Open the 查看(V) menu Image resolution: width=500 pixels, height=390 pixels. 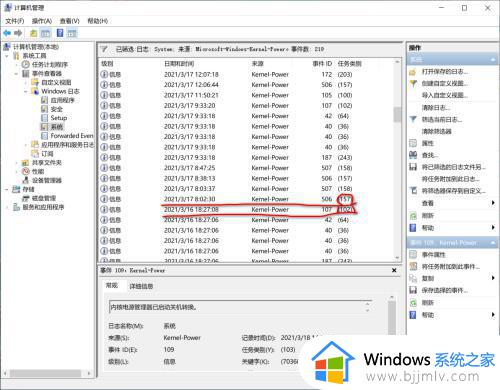[x=69, y=21]
